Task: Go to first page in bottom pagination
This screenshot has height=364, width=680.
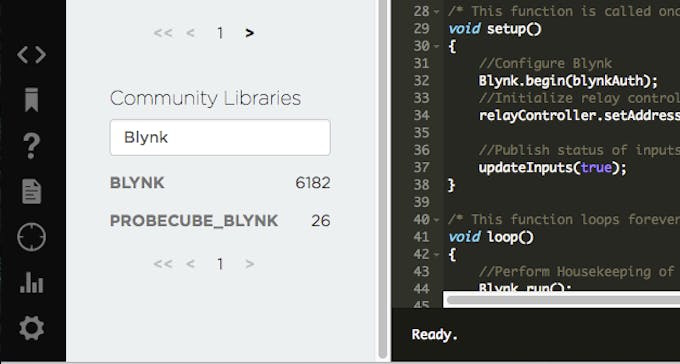Action: (163, 264)
